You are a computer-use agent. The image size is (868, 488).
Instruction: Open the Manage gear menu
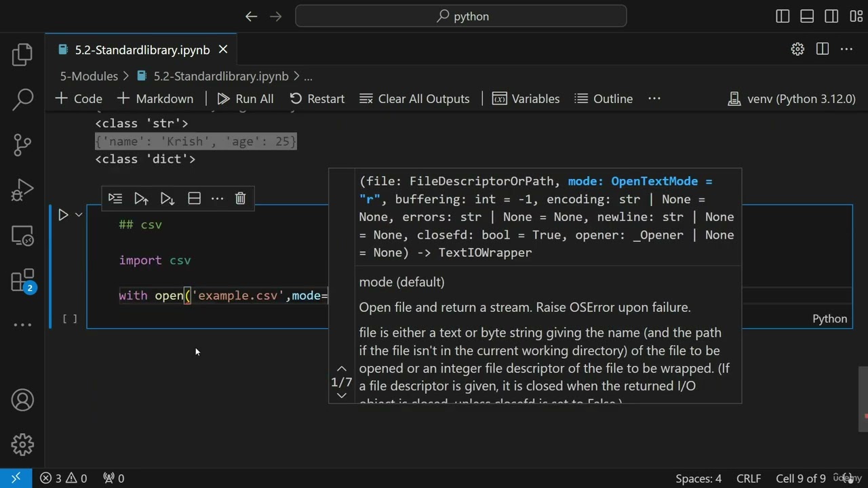pos(22,445)
